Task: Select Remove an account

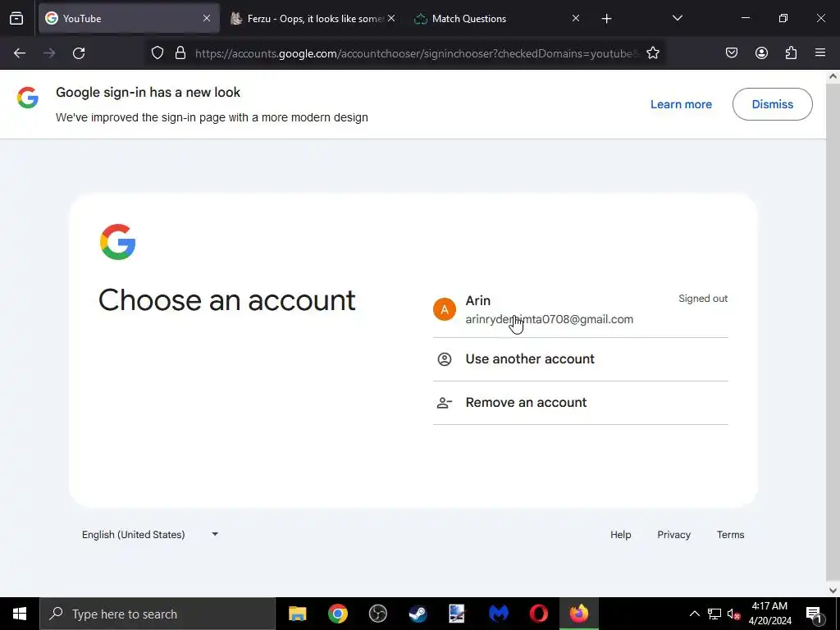Action: tap(580, 402)
